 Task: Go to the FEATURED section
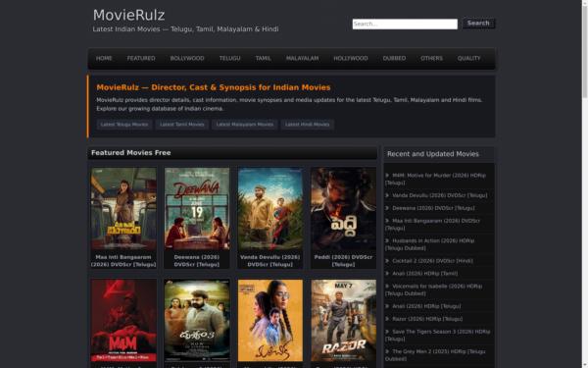141,58
